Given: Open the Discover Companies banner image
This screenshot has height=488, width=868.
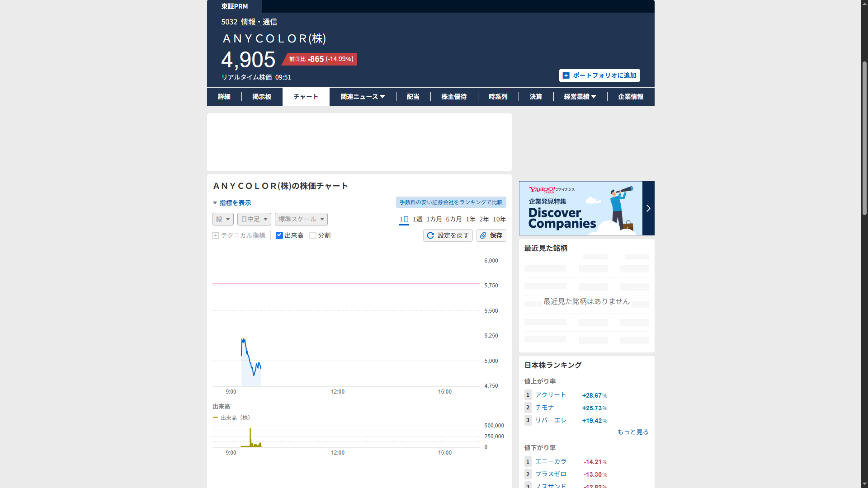Looking at the screenshot, I should click(580, 208).
